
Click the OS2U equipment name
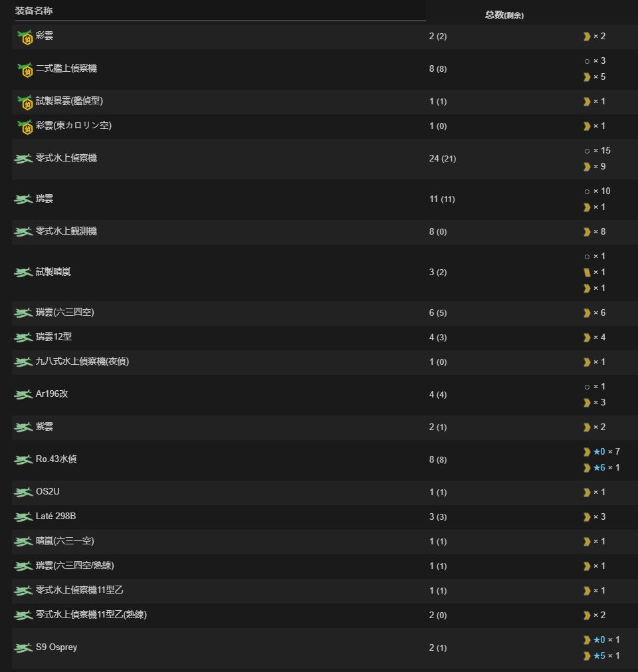[47, 493]
